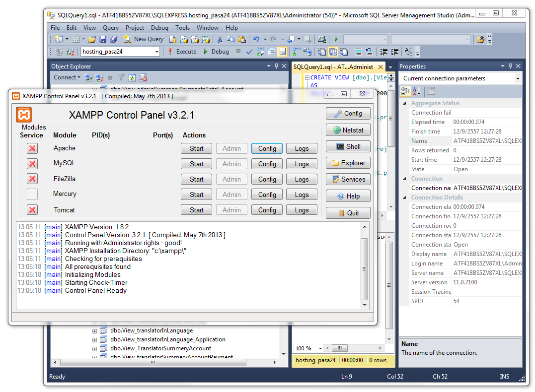535x392 pixels.
Task: Click the Netstat button in XAMPP
Action: 348,130
